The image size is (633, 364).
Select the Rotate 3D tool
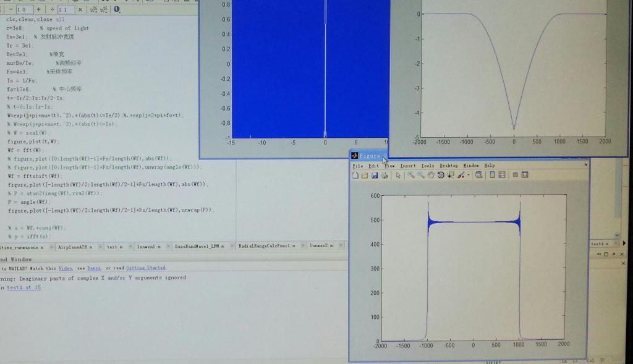point(441,175)
